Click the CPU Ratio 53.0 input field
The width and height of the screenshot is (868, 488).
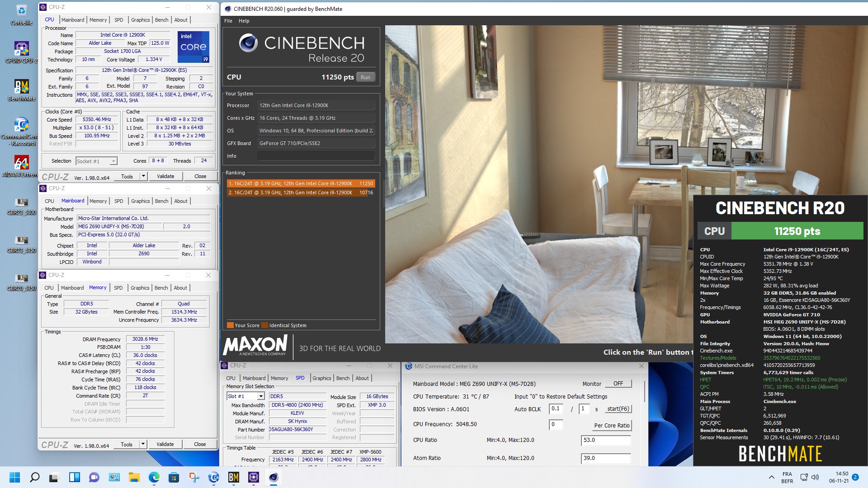[606, 440]
